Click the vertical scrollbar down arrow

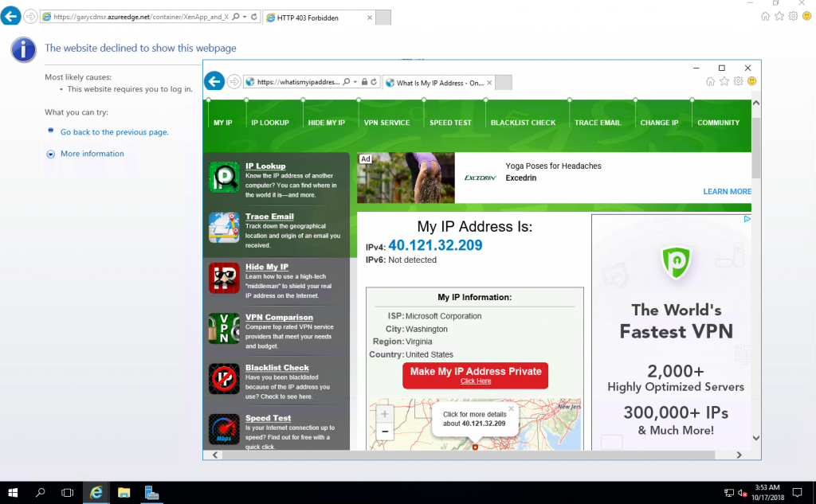(x=756, y=438)
